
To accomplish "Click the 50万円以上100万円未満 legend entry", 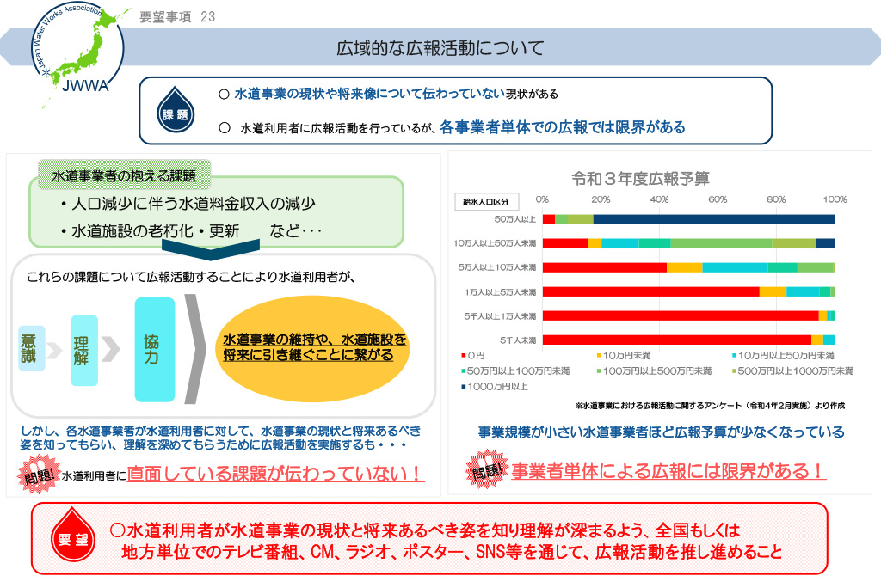I will tap(515, 371).
